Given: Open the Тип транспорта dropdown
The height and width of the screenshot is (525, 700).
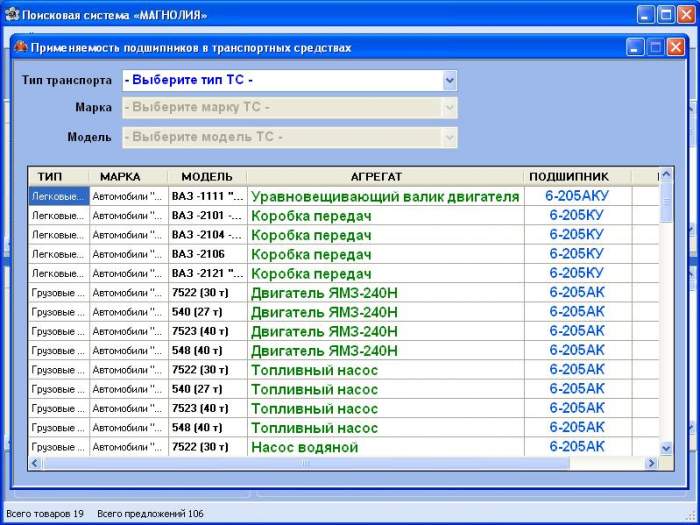Looking at the screenshot, I should click(450, 81).
